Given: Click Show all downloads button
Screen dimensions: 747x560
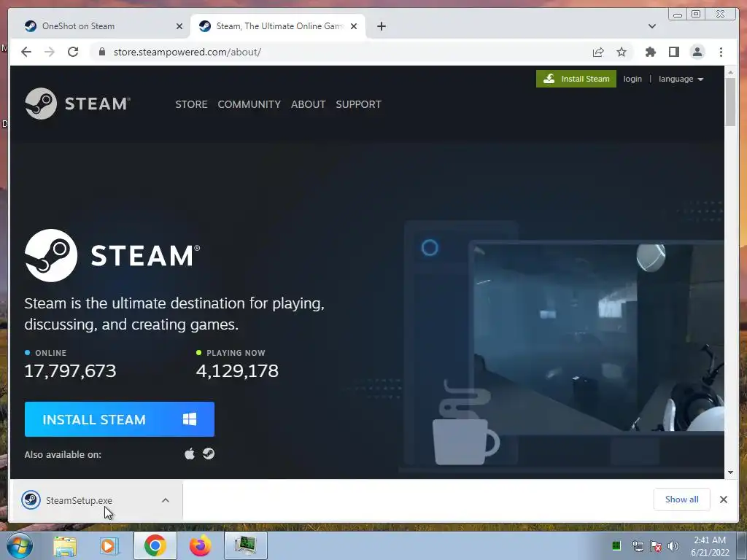Looking at the screenshot, I should click(682, 499).
